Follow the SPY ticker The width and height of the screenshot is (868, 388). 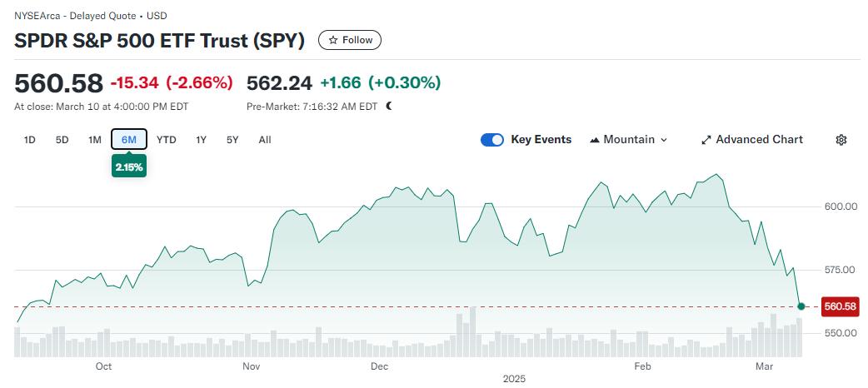coord(351,40)
